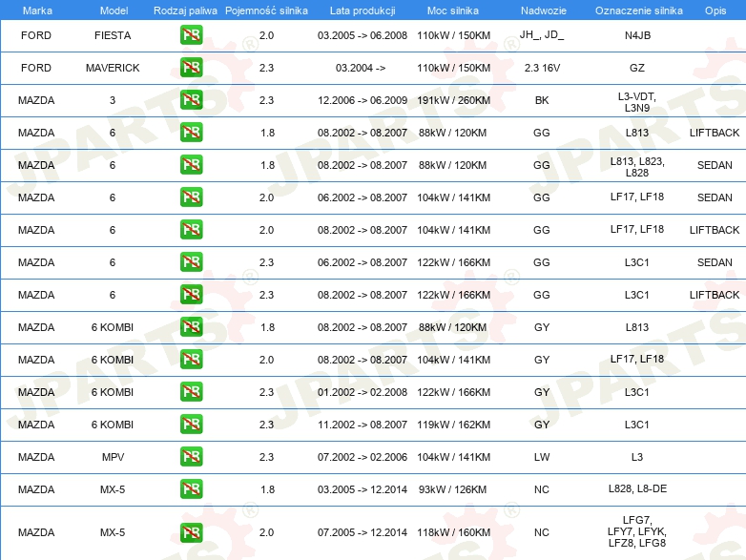Click L813, L823, L828 engine codes cell
The width and height of the screenshot is (746, 560).
click(x=637, y=167)
